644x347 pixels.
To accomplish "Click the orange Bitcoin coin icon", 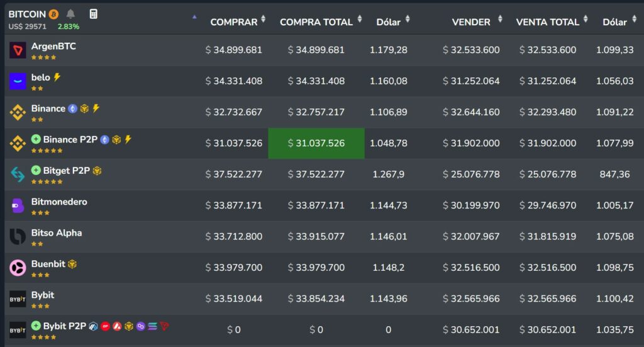I will point(53,14).
